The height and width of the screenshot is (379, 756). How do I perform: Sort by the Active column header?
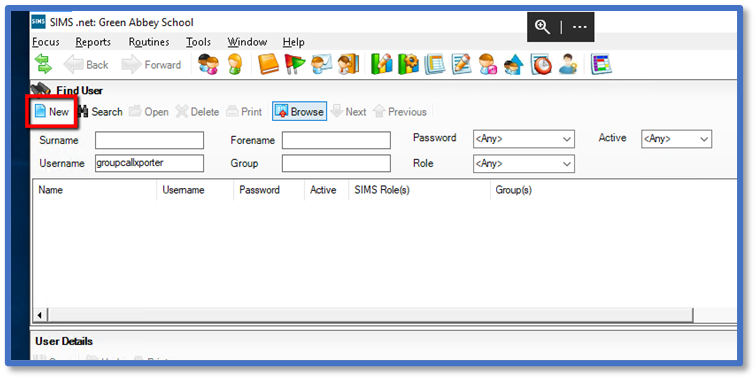(x=326, y=190)
